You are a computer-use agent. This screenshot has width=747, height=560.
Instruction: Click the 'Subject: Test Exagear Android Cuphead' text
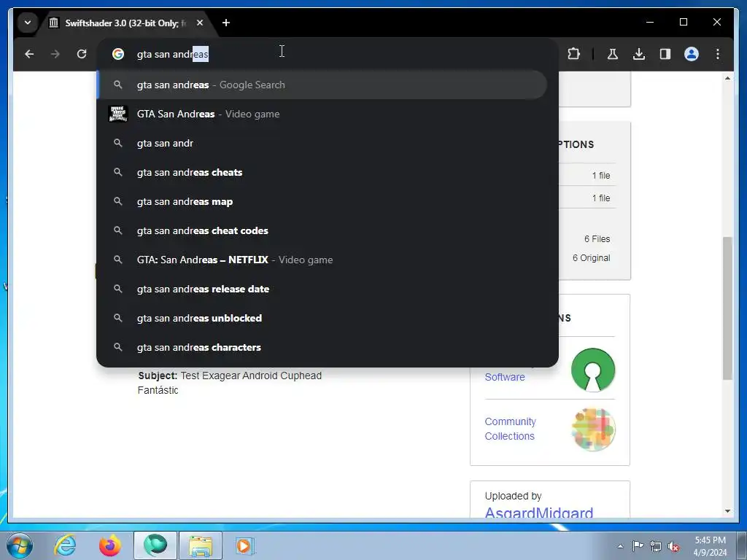(x=230, y=376)
